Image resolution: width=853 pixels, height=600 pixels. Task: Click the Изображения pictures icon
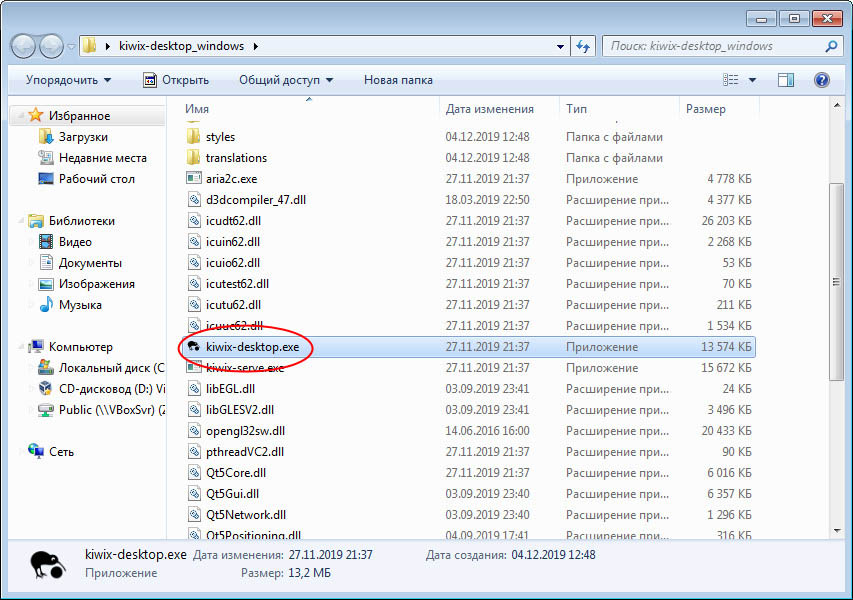pyautogui.click(x=46, y=283)
